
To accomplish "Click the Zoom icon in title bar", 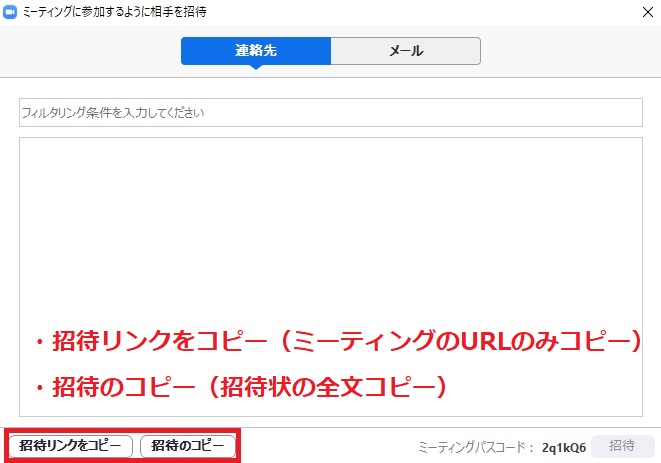I will (x=10, y=12).
